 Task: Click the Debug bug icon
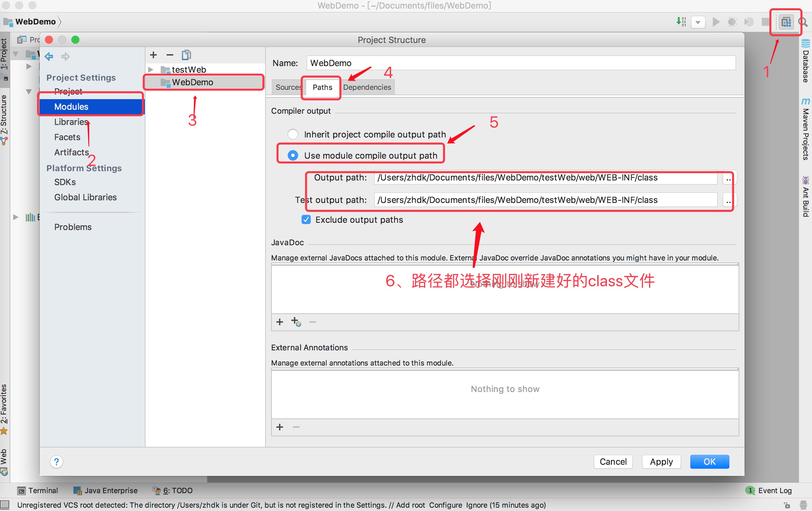tap(732, 22)
